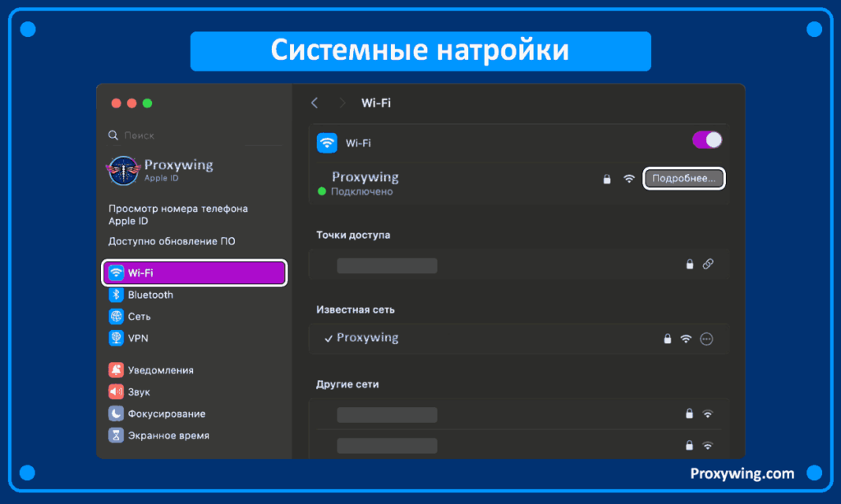Click the VPN sidebar icon

[x=116, y=338]
